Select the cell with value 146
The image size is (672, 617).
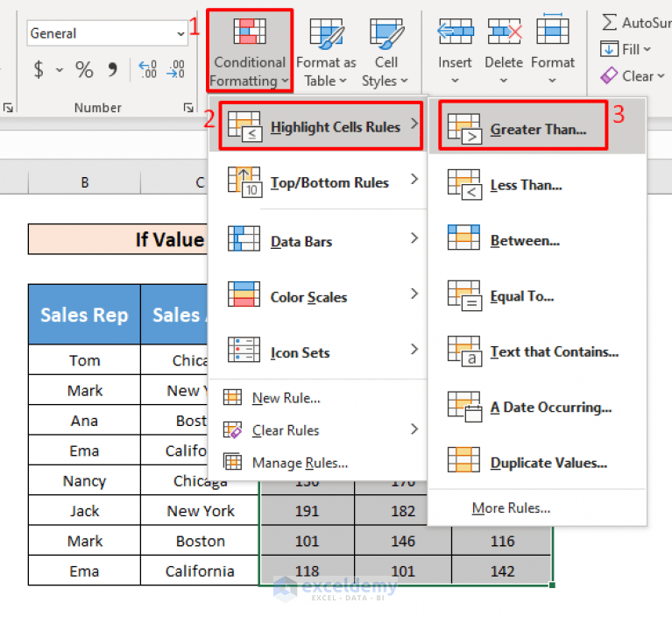click(403, 541)
